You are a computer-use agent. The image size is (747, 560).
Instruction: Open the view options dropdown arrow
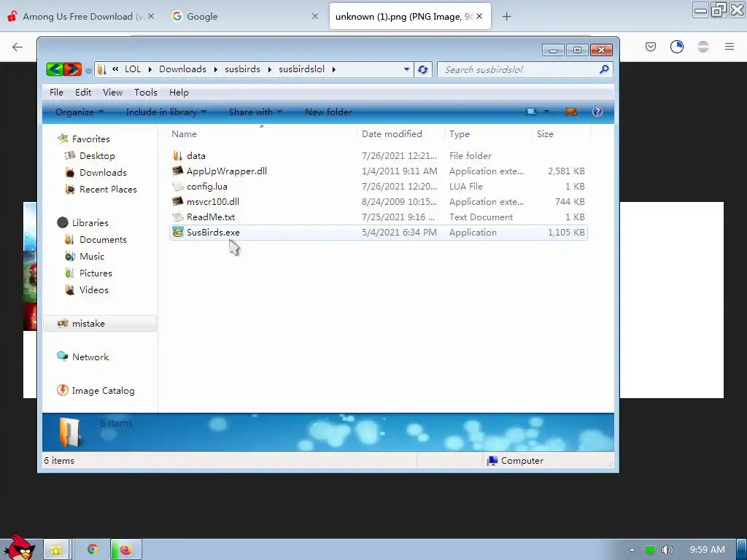(x=547, y=112)
